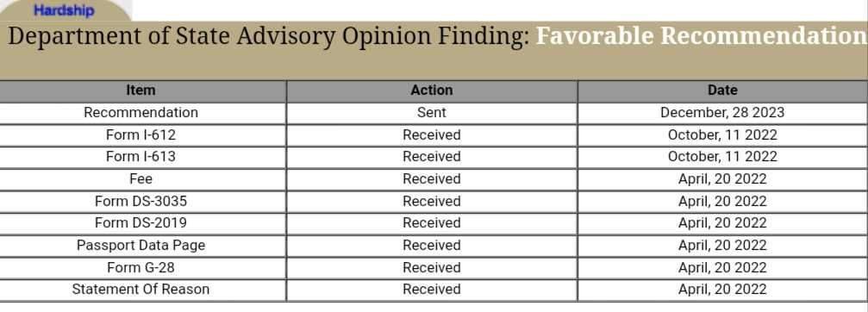Select the Recommendation row item
The height and width of the screenshot is (312, 868).
pos(141,113)
